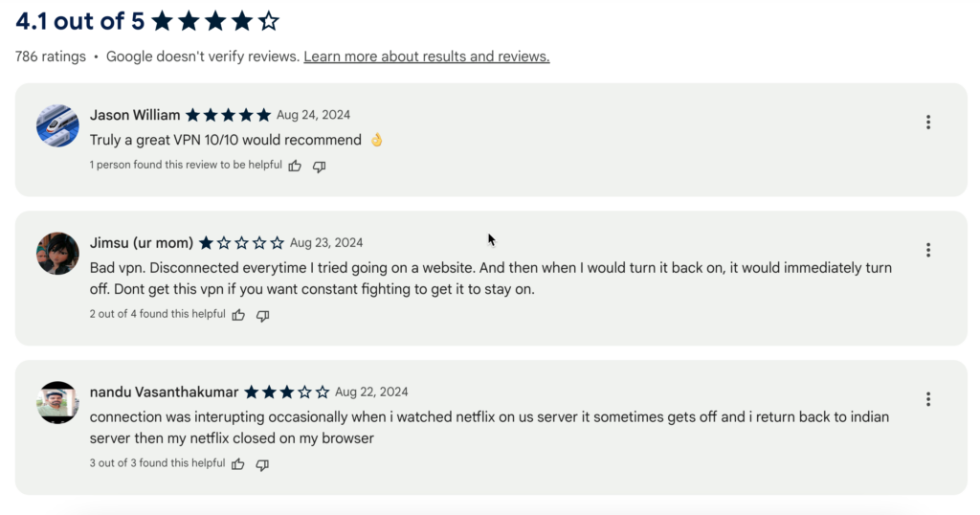This screenshot has width=980, height=515.
Task: Click the overall star rating in heading
Action: point(215,20)
